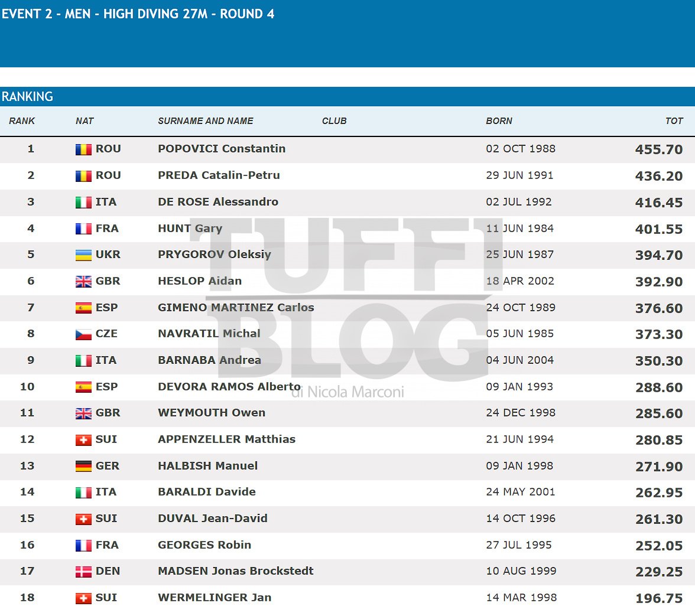695x616 pixels.
Task: Click the Danish flag beside MADSEN Jonas Brockstedt
Action: 83,572
